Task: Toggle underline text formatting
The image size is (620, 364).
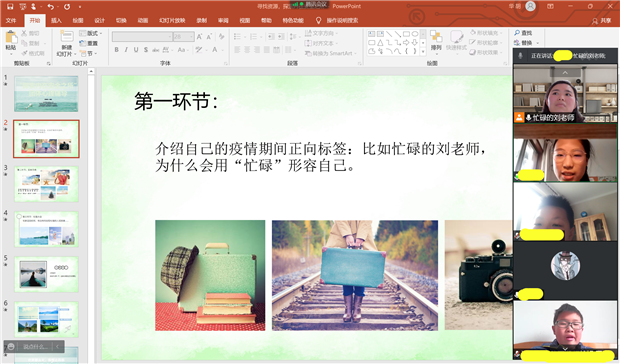Action: [x=136, y=50]
